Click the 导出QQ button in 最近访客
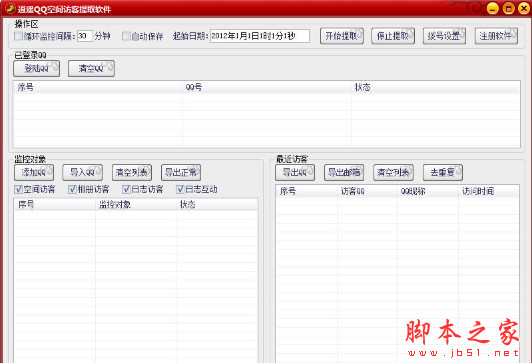This screenshot has width=532, height=364. pos(295,172)
